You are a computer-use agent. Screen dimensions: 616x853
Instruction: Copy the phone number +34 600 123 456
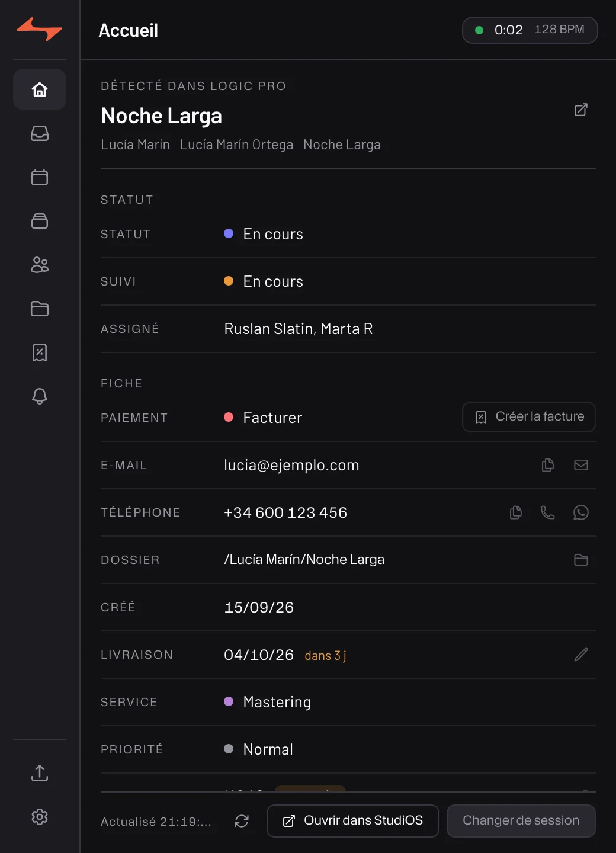pos(516,512)
